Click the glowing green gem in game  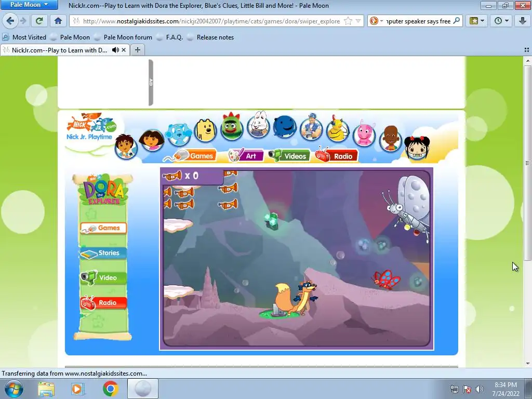[x=272, y=221]
